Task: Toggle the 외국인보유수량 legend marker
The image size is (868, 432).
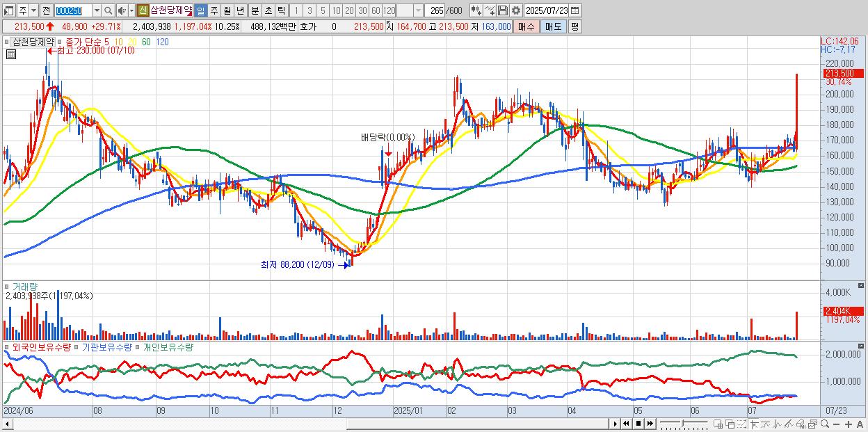Action: pos(8,346)
